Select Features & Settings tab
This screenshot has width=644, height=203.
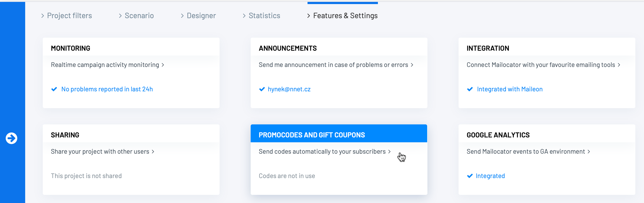[342, 16]
